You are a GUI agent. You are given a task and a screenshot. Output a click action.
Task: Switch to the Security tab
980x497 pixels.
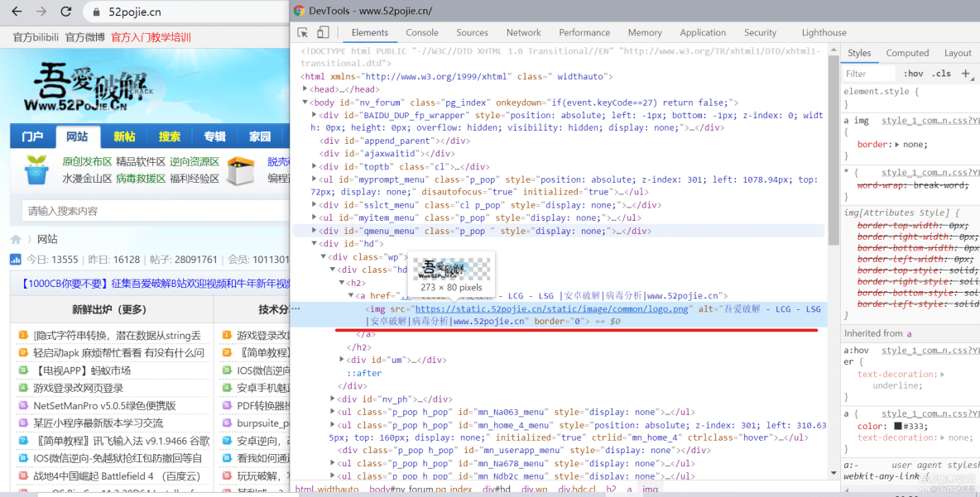760,32
